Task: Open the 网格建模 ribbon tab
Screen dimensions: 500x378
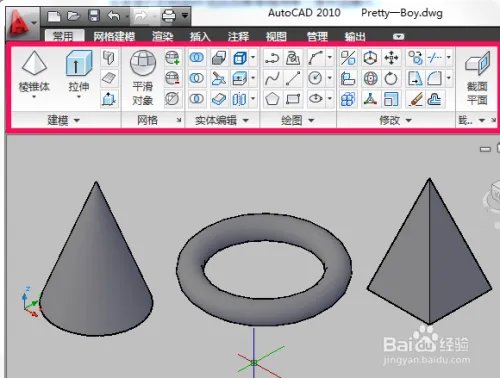Action: 114,36
